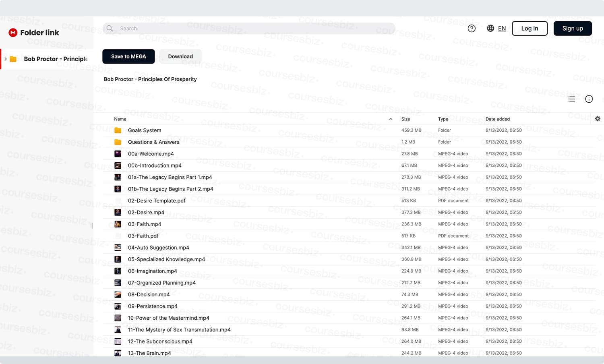Image resolution: width=604 pixels, height=364 pixels.
Task: Click the search magnifier icon
Action: coord(110,28)
